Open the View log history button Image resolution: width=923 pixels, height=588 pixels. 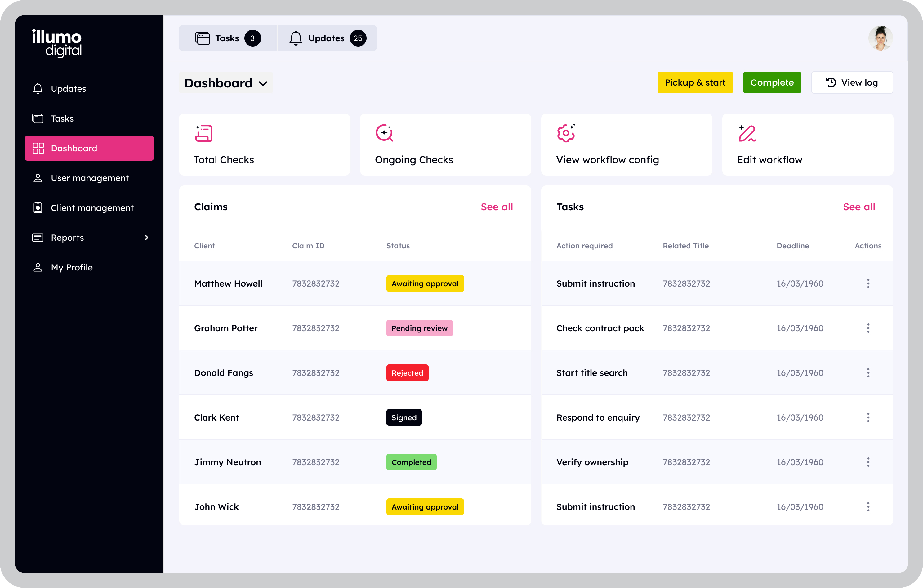[x=852, y=82]
